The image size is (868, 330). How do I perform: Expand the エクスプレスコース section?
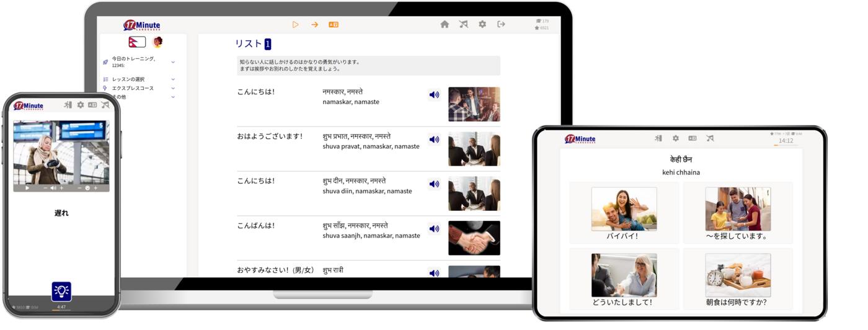click(x=173, y=88)
